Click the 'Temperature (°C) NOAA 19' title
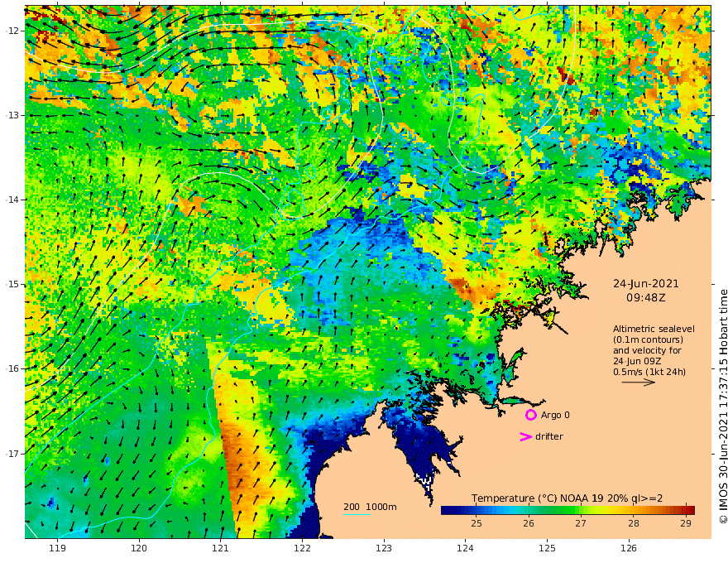Screen dimensions: 728x563 coord(537,498)
